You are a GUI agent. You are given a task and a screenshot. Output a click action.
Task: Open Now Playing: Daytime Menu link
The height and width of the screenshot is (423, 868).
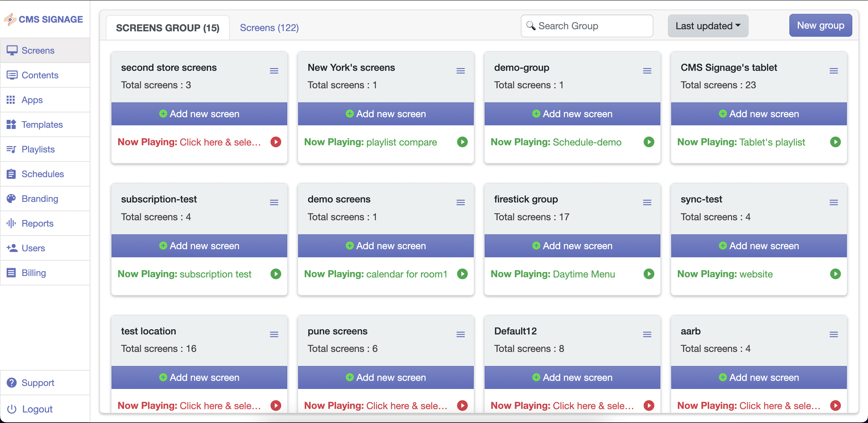553,274
